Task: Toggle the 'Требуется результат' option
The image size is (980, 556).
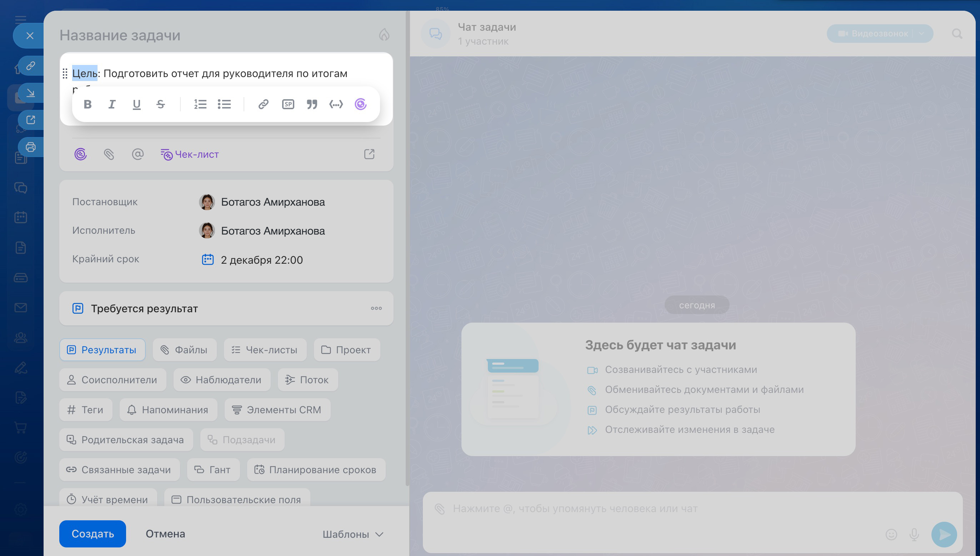Action: point(144,309)
